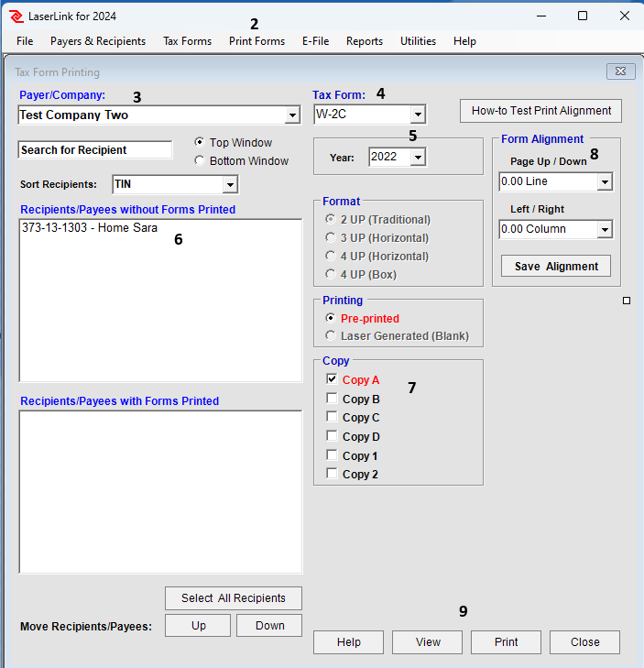
Task: Uncheck the Copy A checkbox
Action: [333, 379]
